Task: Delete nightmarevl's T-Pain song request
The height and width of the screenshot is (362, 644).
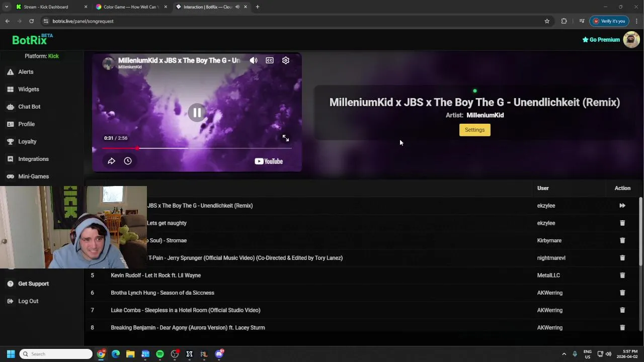Action: point(622,258)
